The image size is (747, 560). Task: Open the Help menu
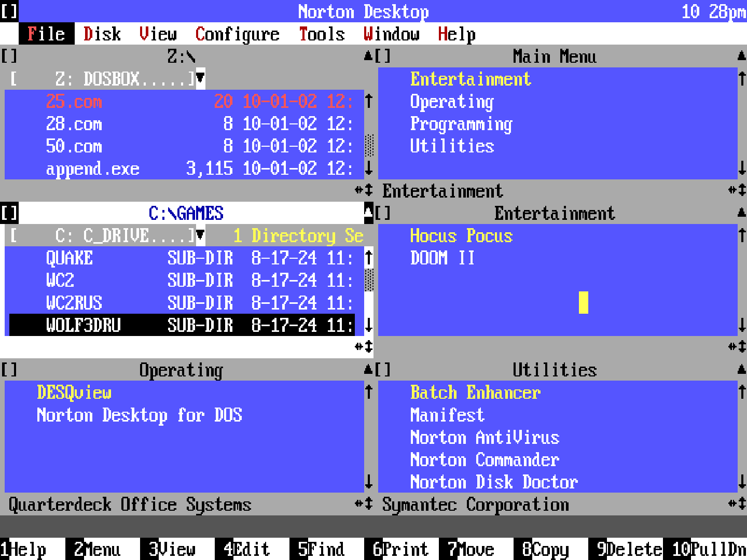pos(457,34)
